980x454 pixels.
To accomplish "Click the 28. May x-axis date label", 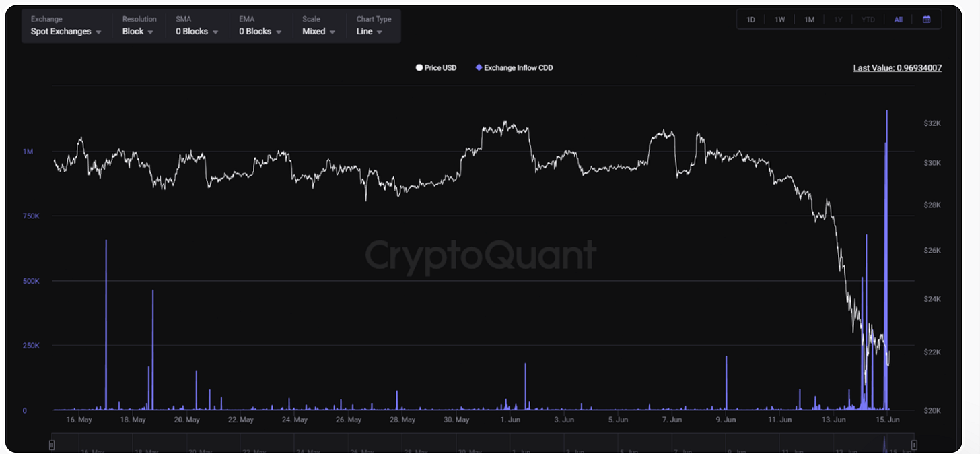I will click(403, 420).
